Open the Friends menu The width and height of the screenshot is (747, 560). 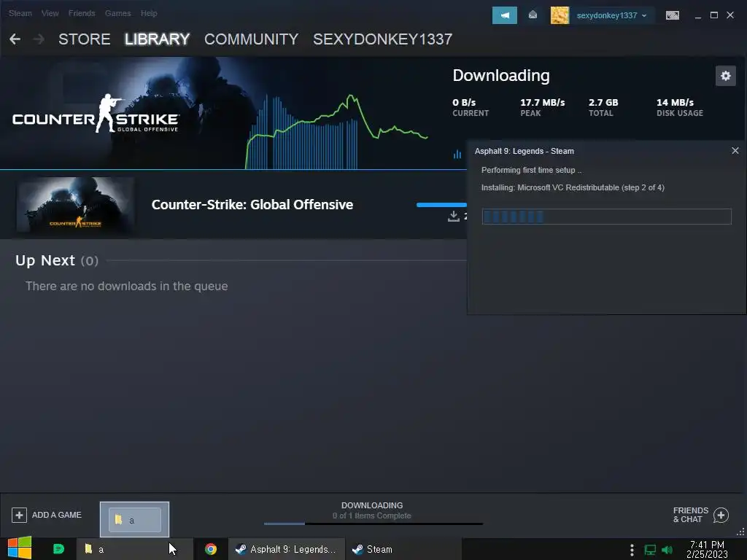click(82, 13)
